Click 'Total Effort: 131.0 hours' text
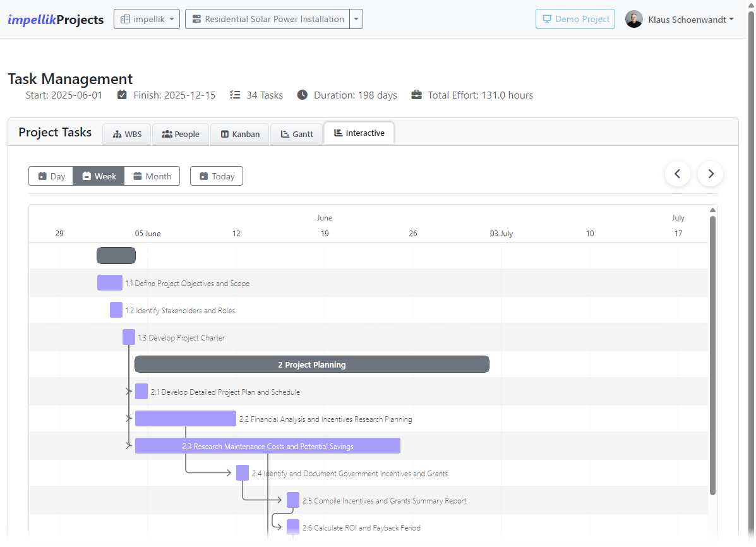This screenshot has height=547, width=756. click(x=480, y=95)
